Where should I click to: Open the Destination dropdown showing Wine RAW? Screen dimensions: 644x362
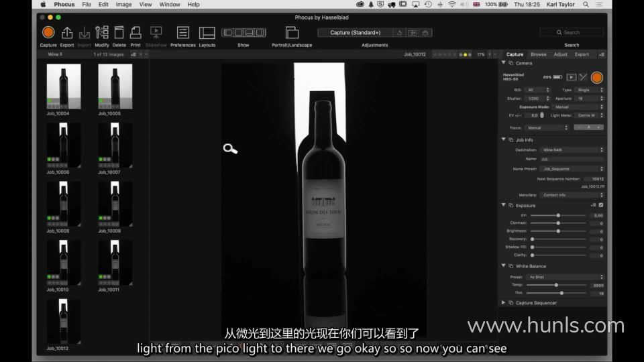pos(572,149)
